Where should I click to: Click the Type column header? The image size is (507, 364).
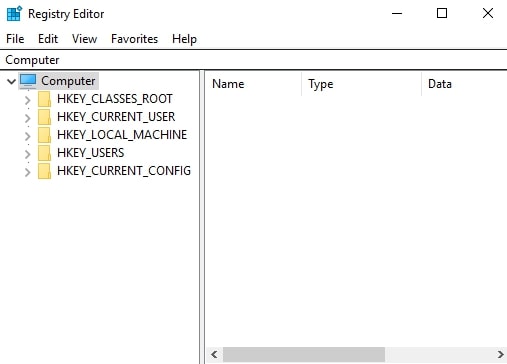coord(361,84)
